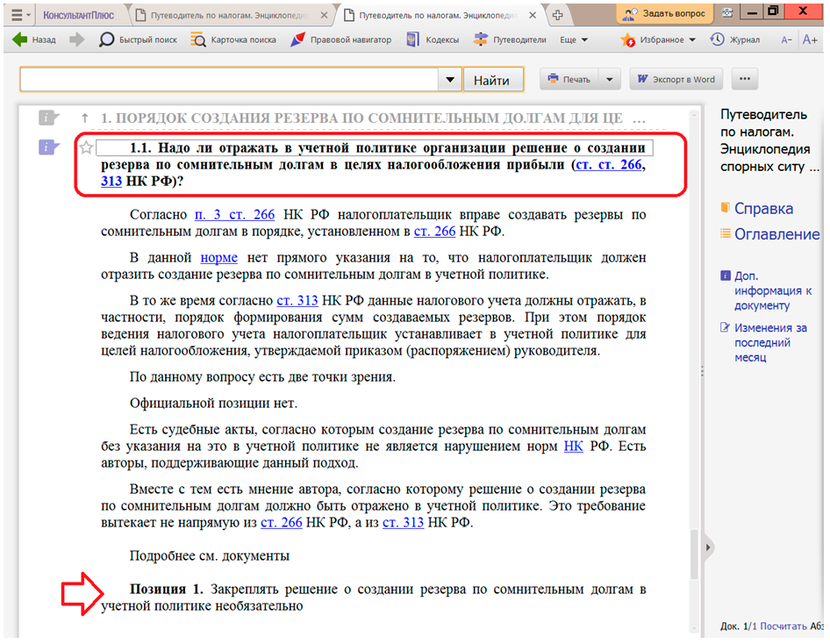This screenshot has width=830, height=644.
Task: Open Правовой навигатор
Action: click(x=341, y=39)
